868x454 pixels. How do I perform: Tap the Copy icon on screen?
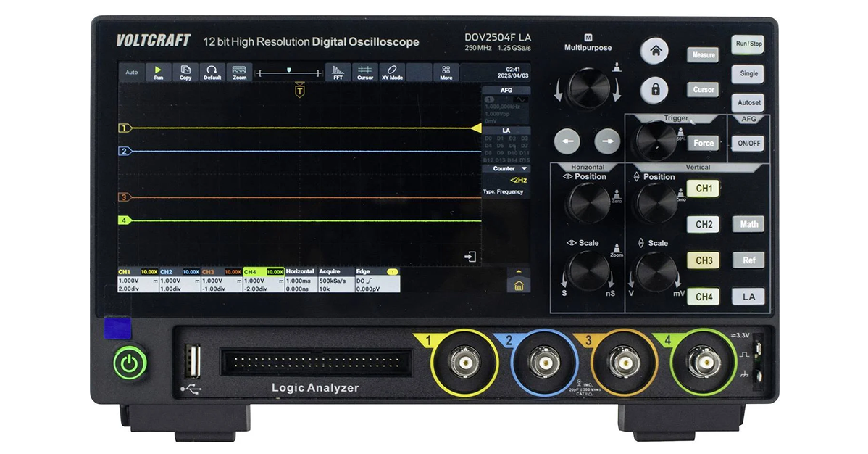click(185, 73)
